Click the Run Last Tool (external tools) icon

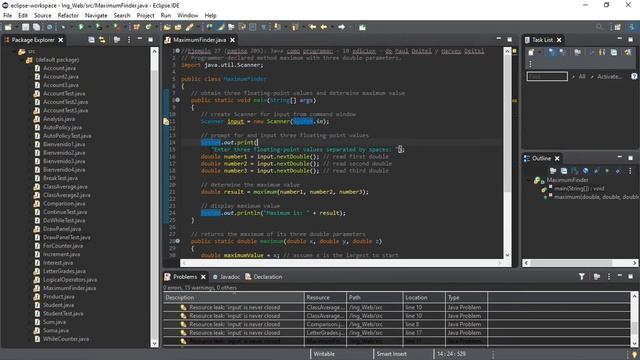coord(117,27)
